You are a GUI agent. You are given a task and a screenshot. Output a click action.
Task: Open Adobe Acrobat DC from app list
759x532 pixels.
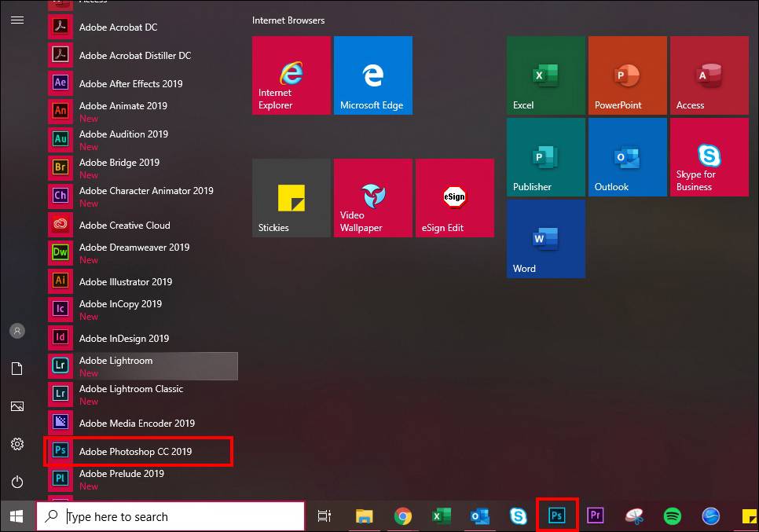coord(143,27)
